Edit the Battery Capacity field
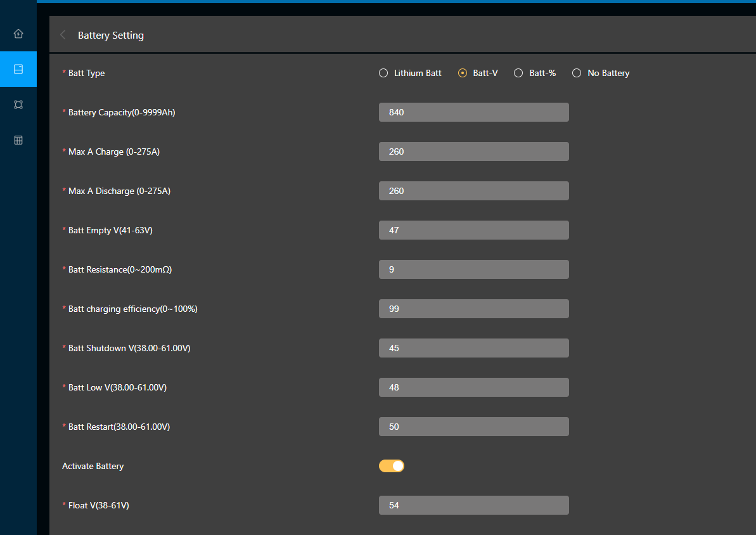The image size is (756, 535). point(474,112)
